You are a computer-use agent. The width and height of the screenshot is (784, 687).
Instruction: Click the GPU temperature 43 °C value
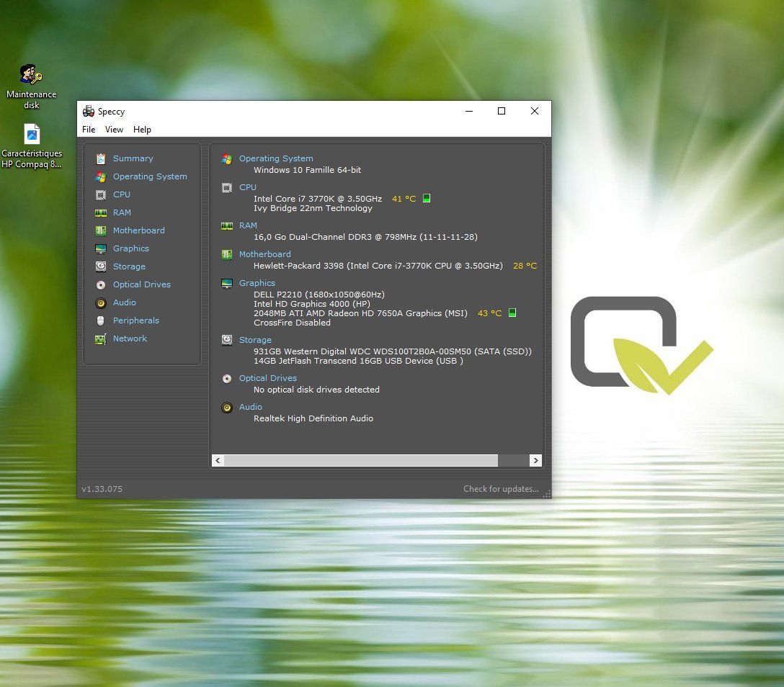click(x=489, y=313)
